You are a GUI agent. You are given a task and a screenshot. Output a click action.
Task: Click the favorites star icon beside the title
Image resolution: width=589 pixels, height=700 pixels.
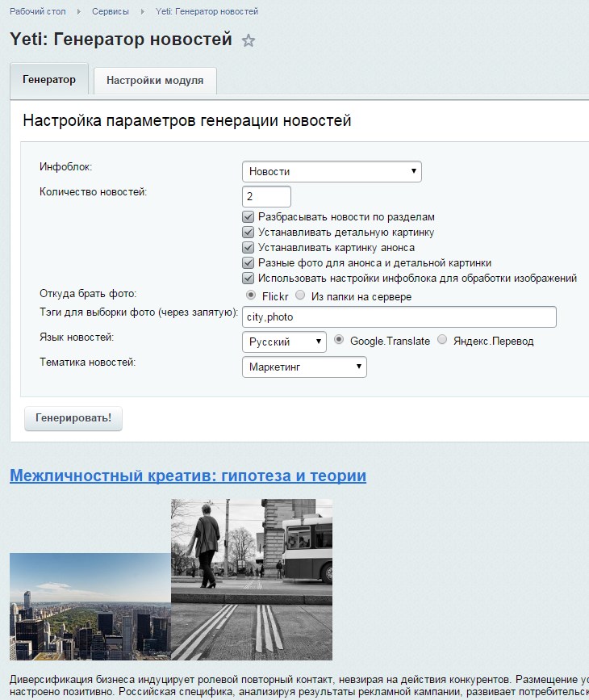pyautogui.click(x=249, y=40)
